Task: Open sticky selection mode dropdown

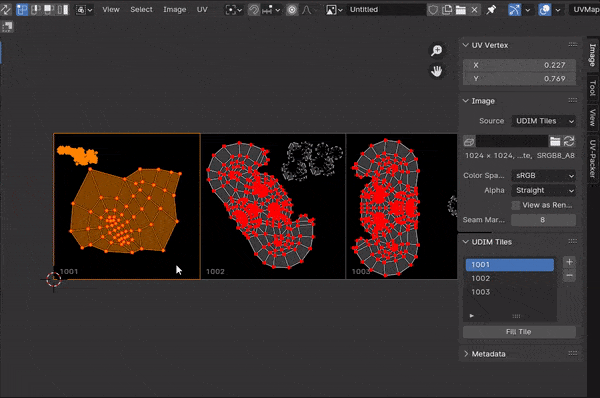Action: (x=84, y=10)
